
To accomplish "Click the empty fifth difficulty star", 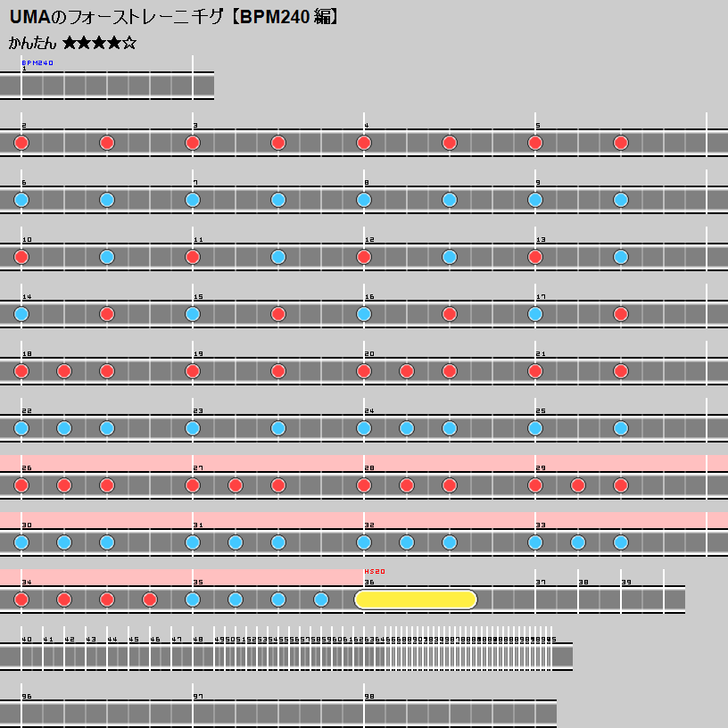I will [x=129, y=43].
